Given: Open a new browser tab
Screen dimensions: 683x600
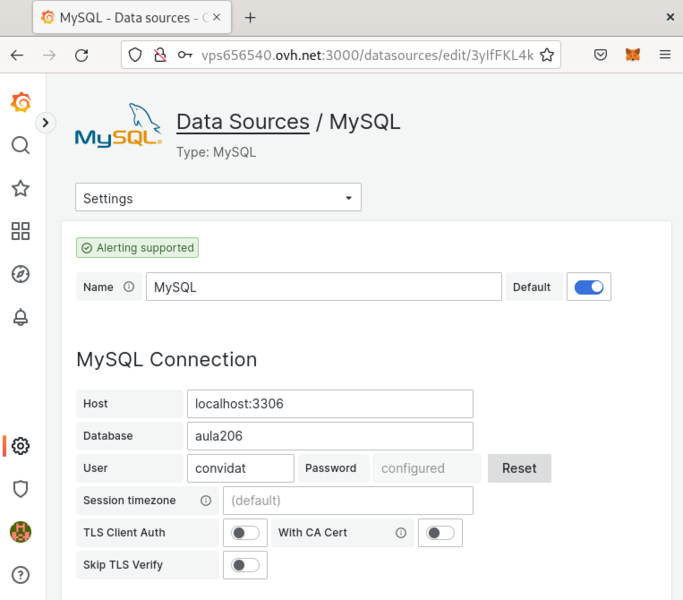Looking at the screenshot, I should click(x=250, y=18).
